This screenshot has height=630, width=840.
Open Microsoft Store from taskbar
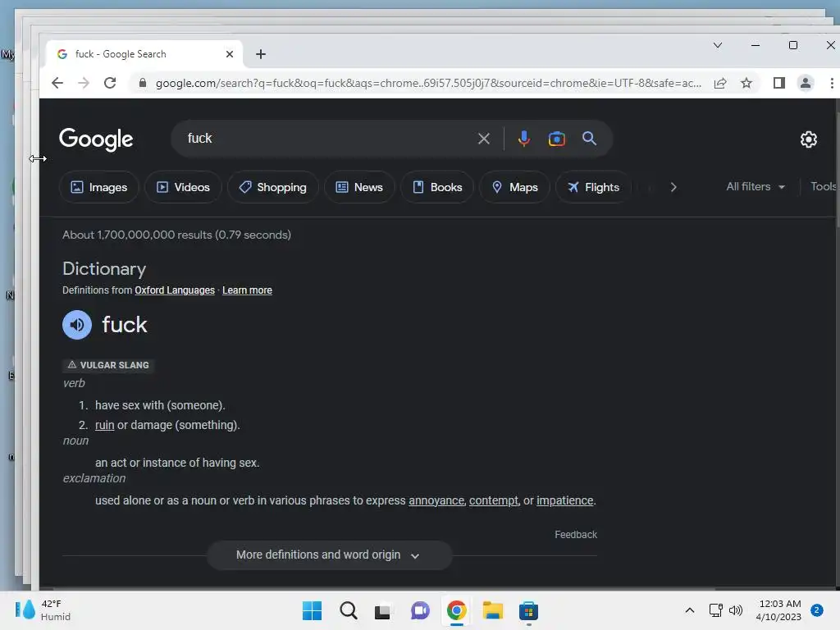528,610
